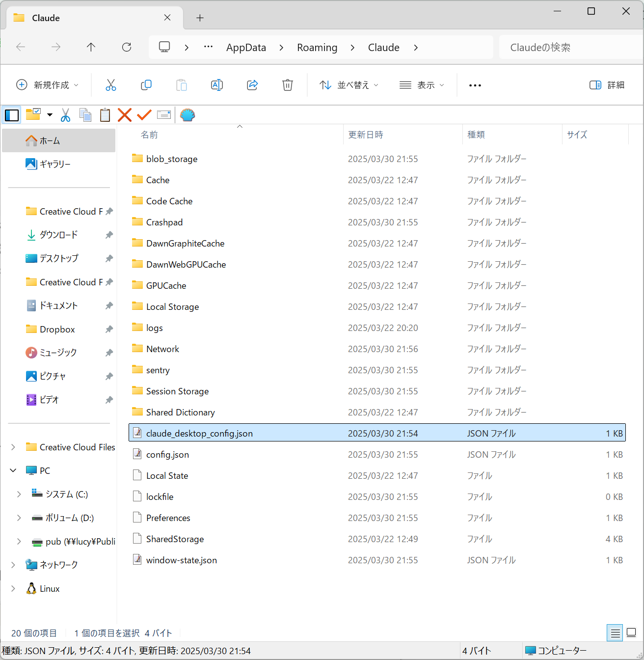Open Dropbox in navigation pane

pos(59,329)
